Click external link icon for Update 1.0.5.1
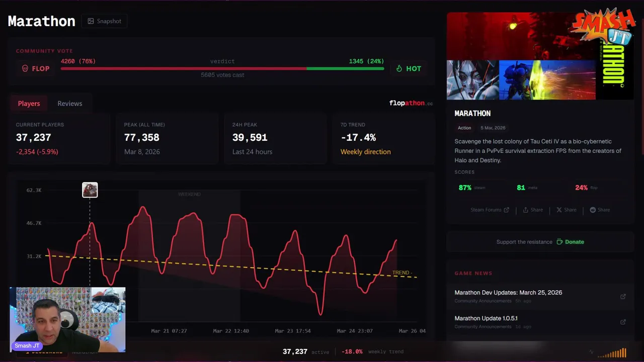The image size is (644, 362). 623,322
